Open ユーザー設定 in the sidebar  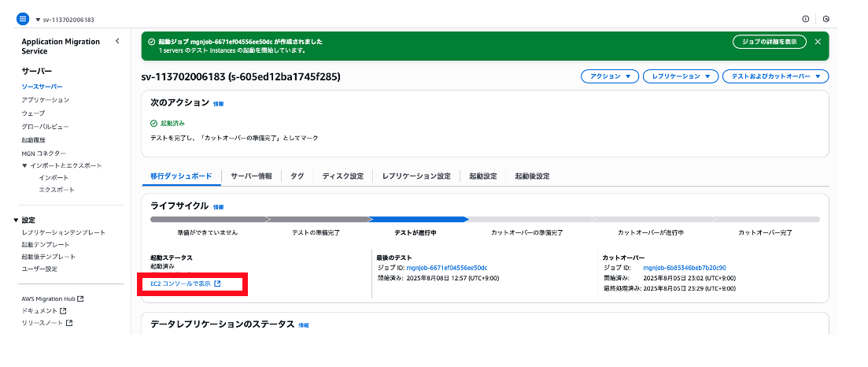[39, 269]
